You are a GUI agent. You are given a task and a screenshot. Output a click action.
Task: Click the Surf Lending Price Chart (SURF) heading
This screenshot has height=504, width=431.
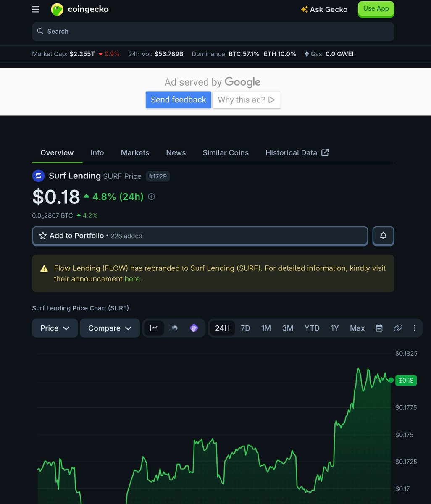pos(80,308)
